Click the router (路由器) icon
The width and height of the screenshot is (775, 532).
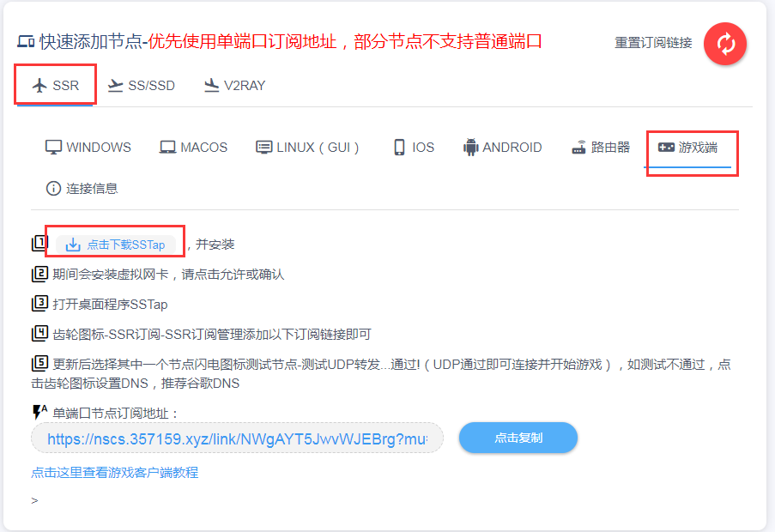click(x=579, y=147)
